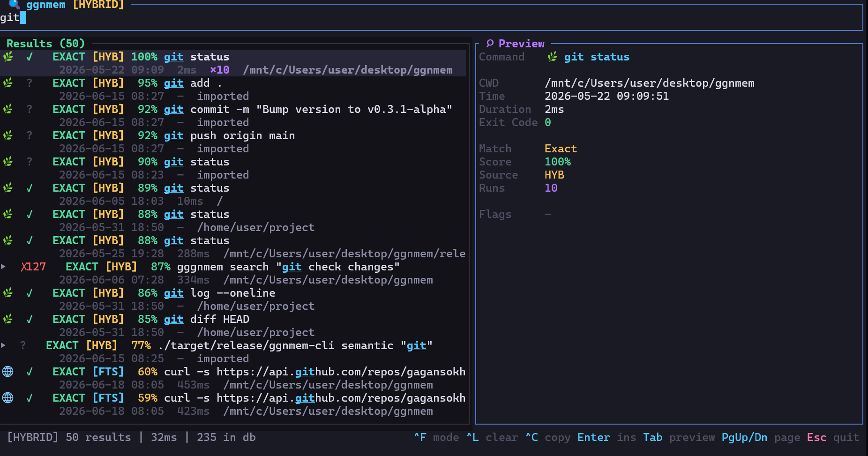Click the Source value 'HYB' in Preview
Image resolution: width=868 pixels, height=456 pixels.
click(x=554, y=175)
